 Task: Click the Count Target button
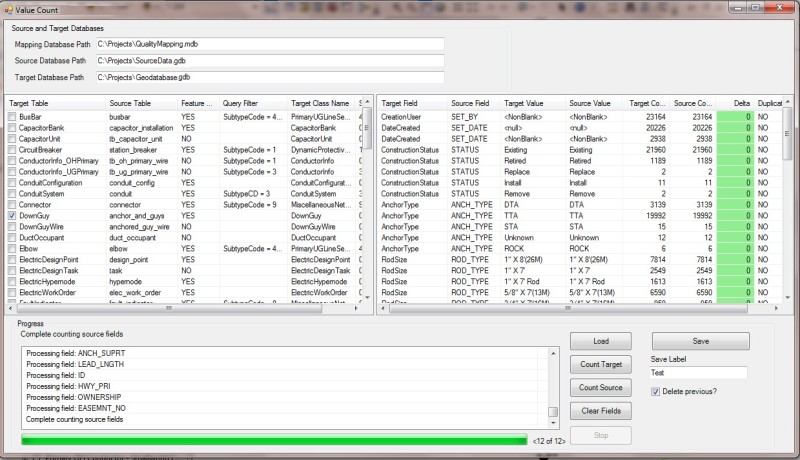(600, 363)
